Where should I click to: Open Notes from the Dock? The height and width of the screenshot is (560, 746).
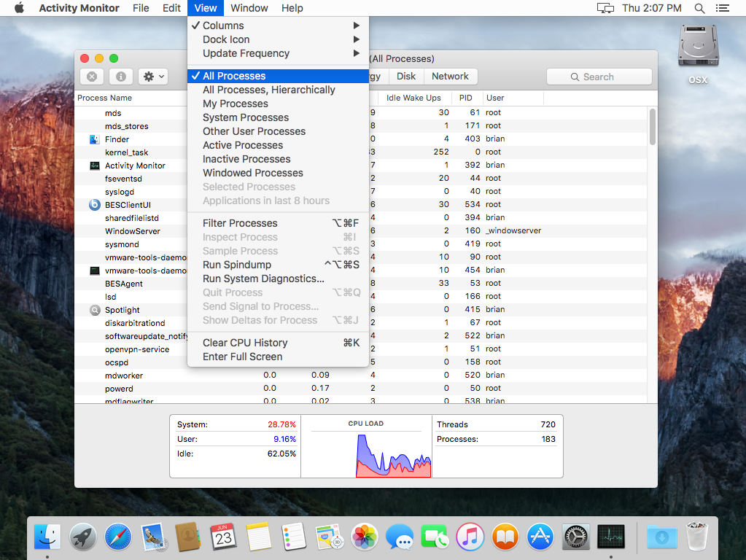point(258,537)
